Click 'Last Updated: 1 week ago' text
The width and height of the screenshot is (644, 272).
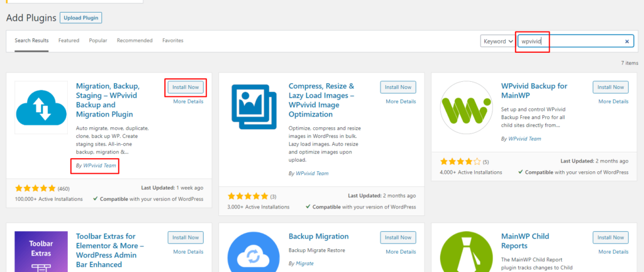[x=172, y=188]
